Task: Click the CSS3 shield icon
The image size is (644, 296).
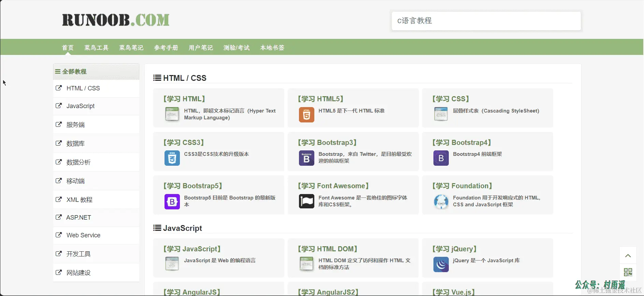Action: (x=172, y=158)
